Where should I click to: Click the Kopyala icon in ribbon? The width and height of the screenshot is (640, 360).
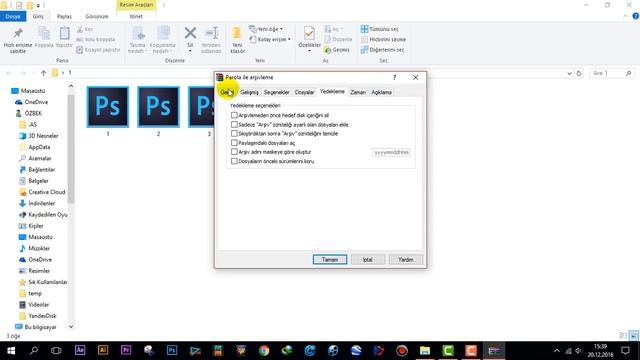(x=44, y=33)
